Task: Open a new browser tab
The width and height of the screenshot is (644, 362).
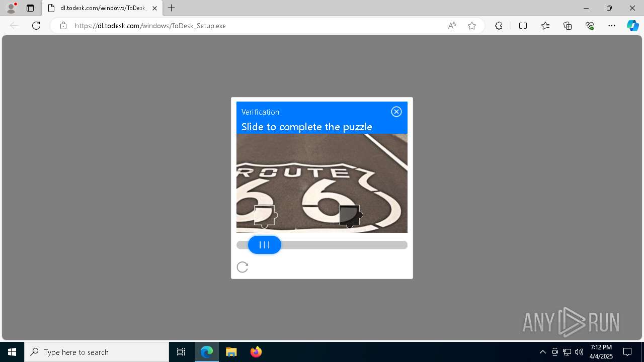Action: point(172,8)
